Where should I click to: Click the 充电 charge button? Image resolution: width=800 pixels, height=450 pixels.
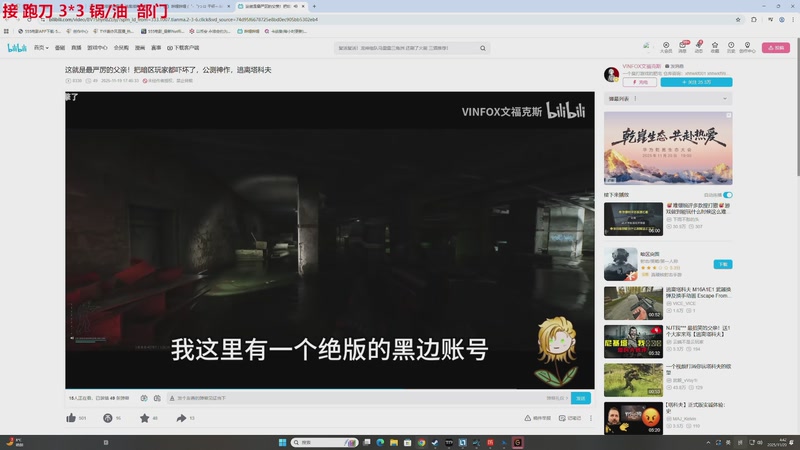pos(639,82)
